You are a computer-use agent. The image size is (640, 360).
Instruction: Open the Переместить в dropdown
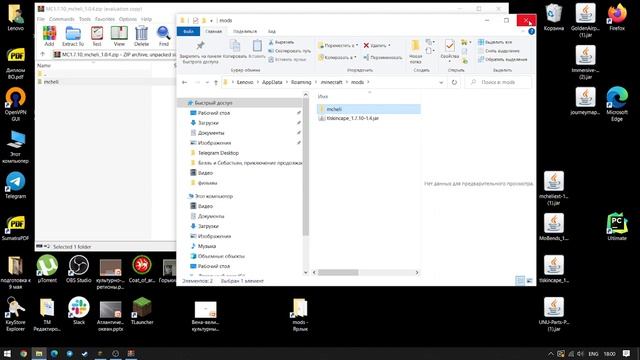[x=338, y=45]
